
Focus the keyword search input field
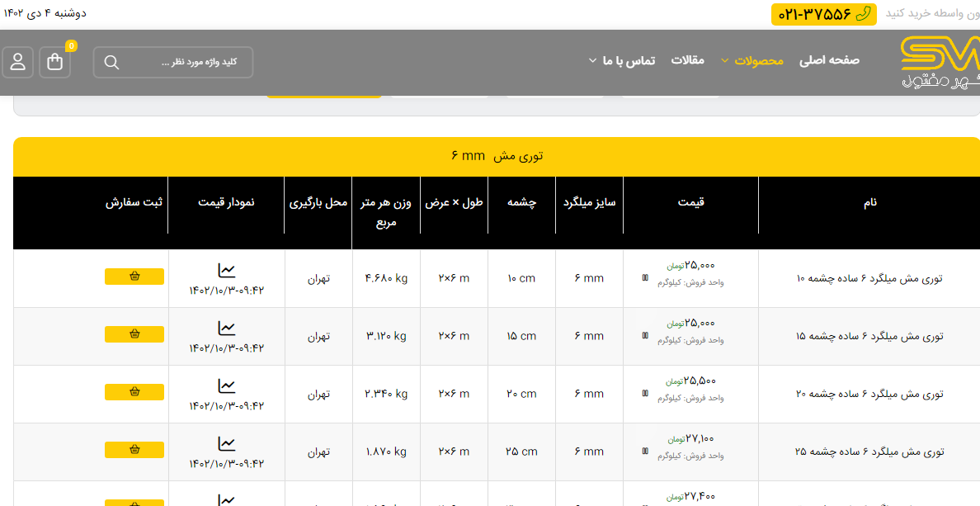pos(186,62)
